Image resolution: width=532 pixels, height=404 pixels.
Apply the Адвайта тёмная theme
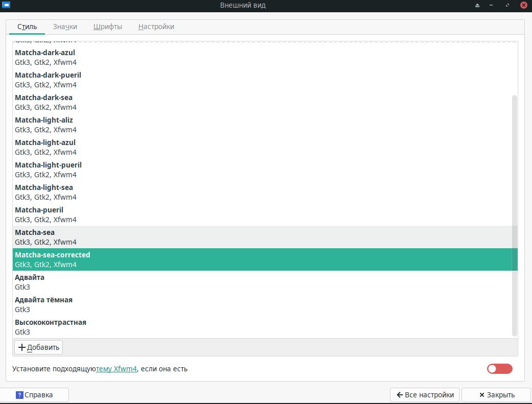tap(43, 304)
